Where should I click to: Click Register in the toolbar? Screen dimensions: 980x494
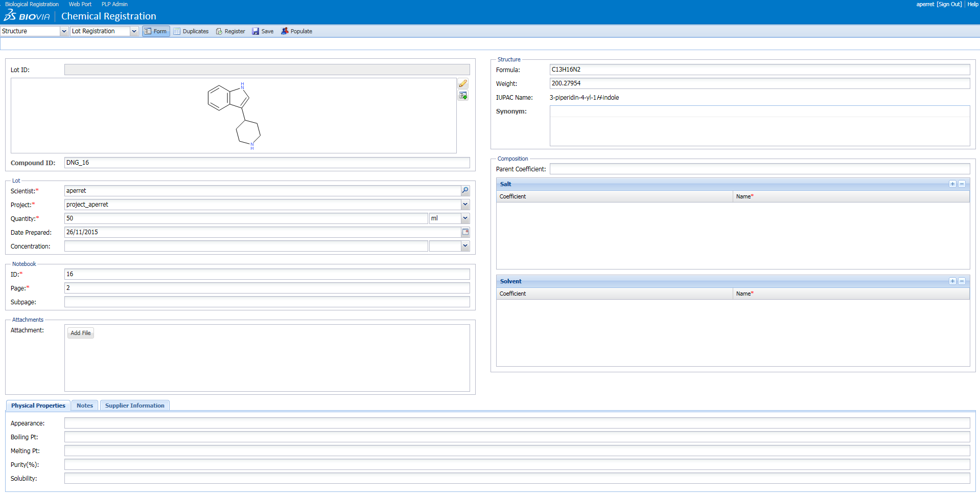tap(230, 31)
